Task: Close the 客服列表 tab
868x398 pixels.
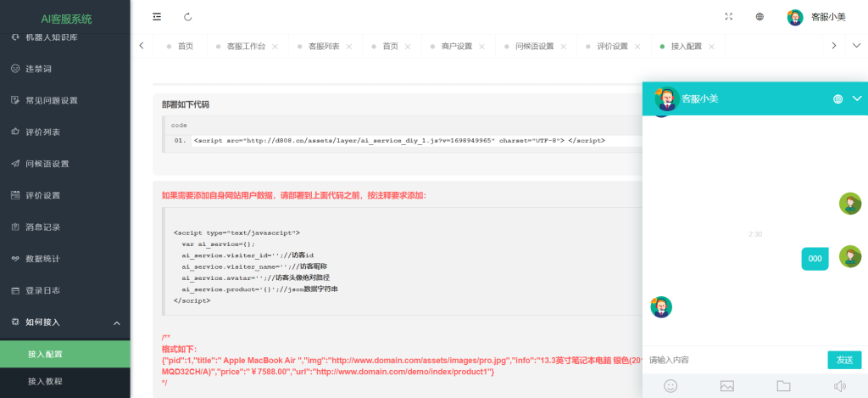Action: [348, 47]
